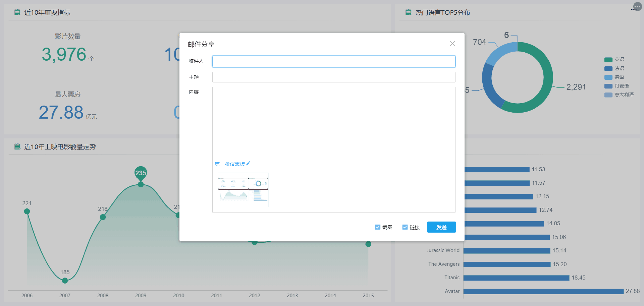644x306 pixels.
Task: Click the Avatar bar in the chart
Action: click(543, 291)
